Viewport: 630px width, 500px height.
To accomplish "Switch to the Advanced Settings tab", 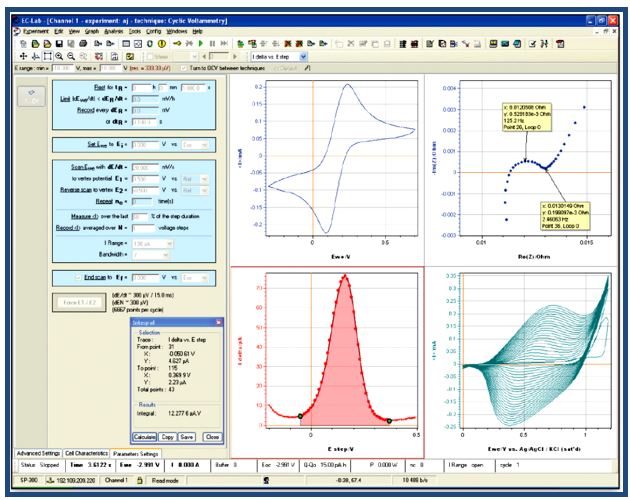I will [32, 453].
